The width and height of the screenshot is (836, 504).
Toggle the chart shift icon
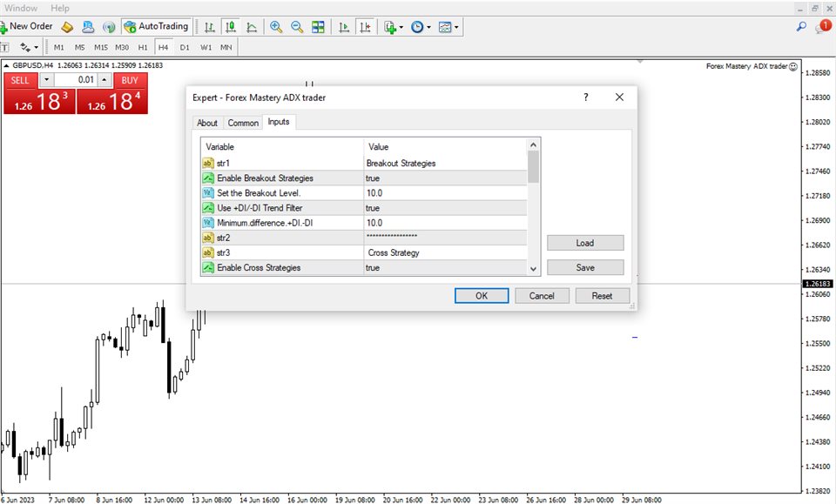(367, 27)
